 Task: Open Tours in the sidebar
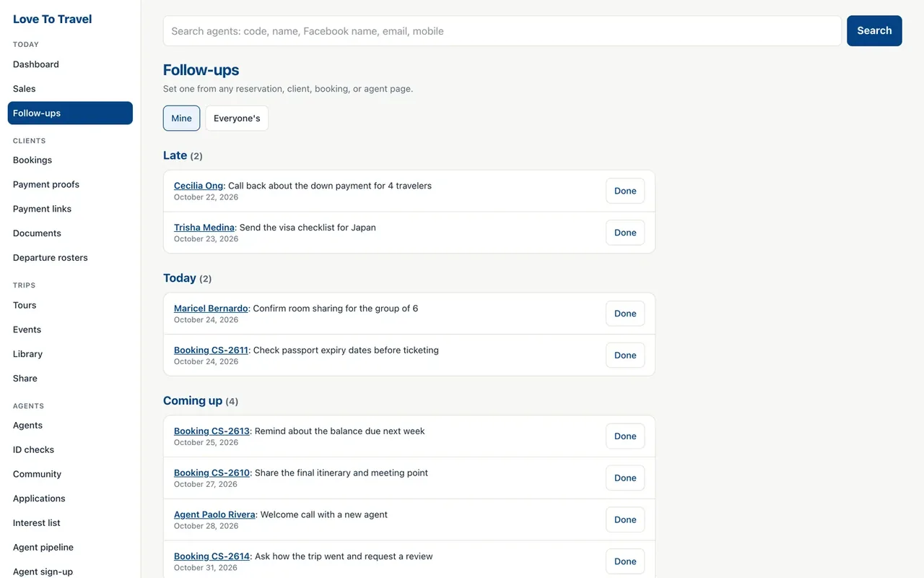pos(70,306)
